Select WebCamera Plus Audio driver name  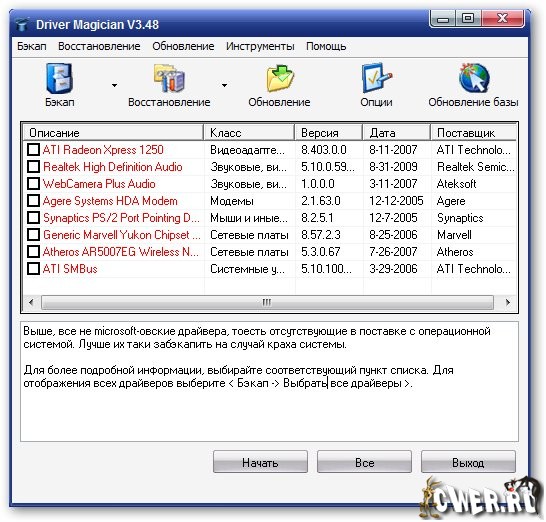click(99, 184)
